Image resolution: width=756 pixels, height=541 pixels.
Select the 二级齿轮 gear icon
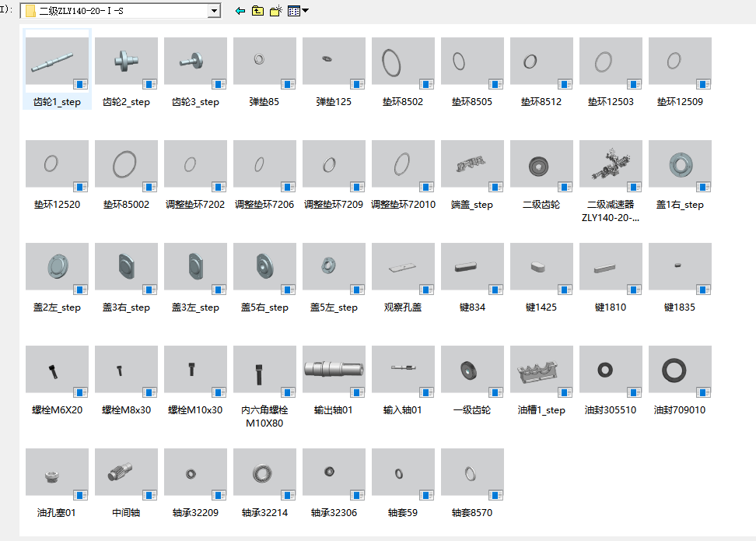(x=541, y=167)
